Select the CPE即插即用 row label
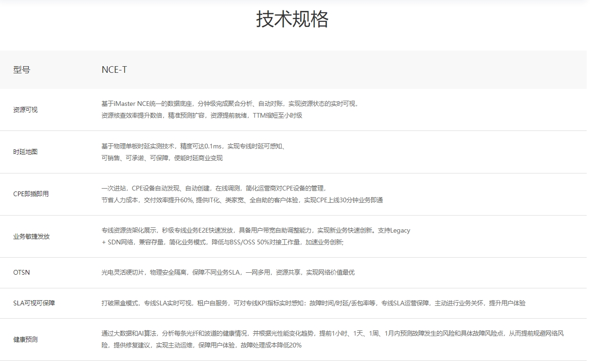This screenshot has height=364, width=590. [31, 194]
